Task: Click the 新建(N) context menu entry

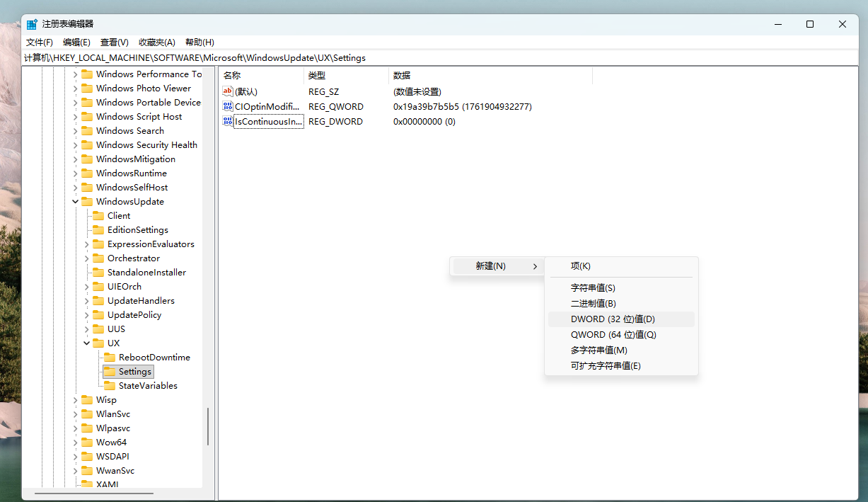Action: (497, 266)
